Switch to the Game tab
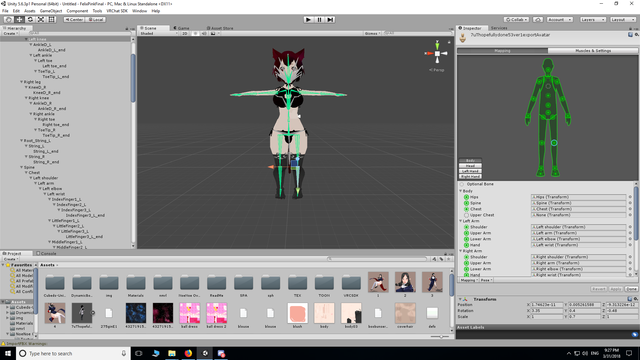Viewport: 640px width, 360px height. coord(182,28)
